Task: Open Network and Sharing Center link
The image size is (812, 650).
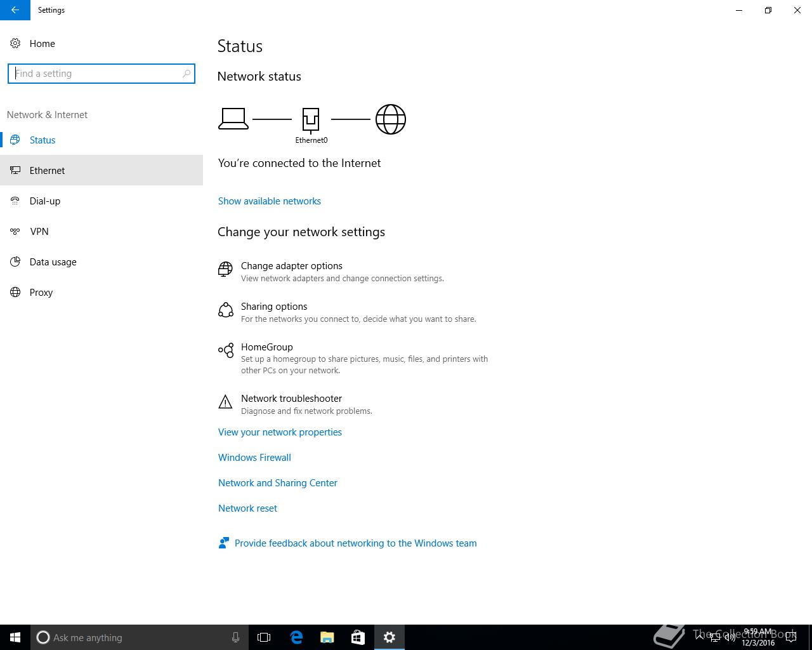Action: (278, 483)
